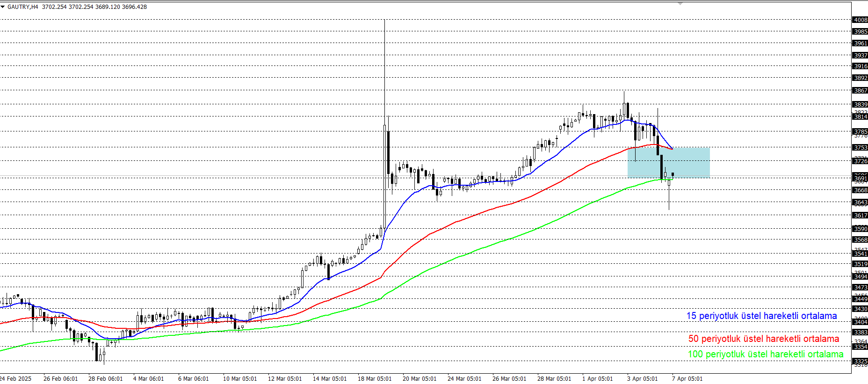
Task: Click the '20 Mar 05:01' date label
Action: point(420,378)
